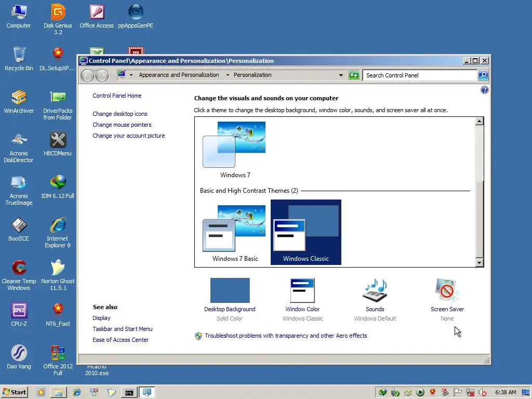Open Windows Explorer folder on taskbar

(x=59, y=393)
